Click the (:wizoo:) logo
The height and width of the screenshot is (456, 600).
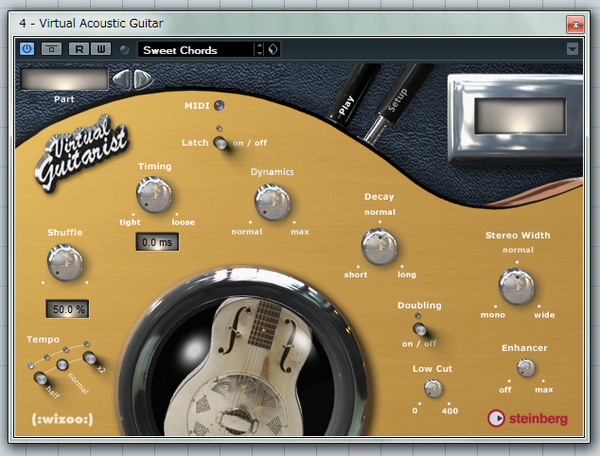[x=62, y=419]
